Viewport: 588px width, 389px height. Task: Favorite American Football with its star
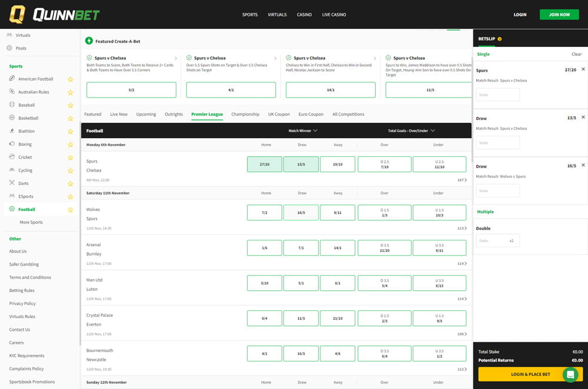click(x=70, y=79)
